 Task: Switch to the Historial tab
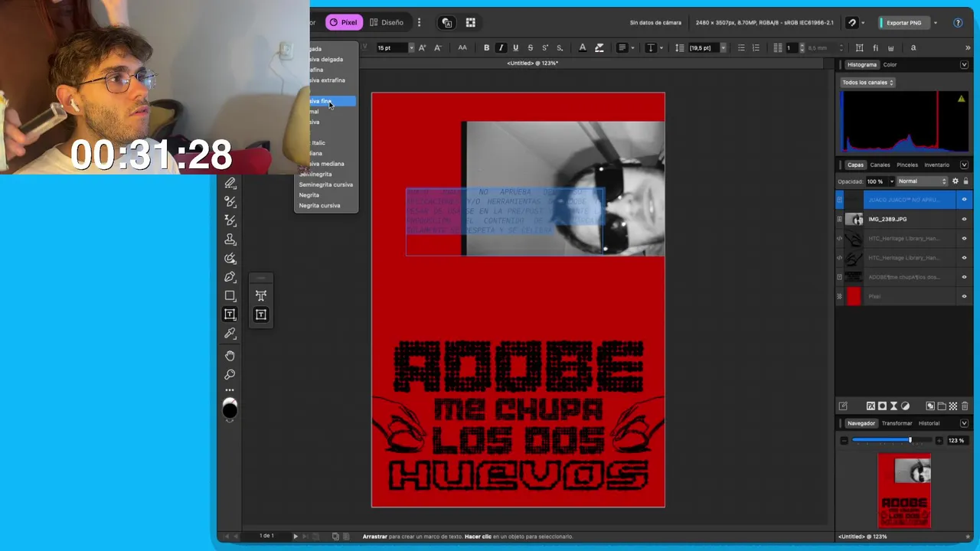click(929, 423)
